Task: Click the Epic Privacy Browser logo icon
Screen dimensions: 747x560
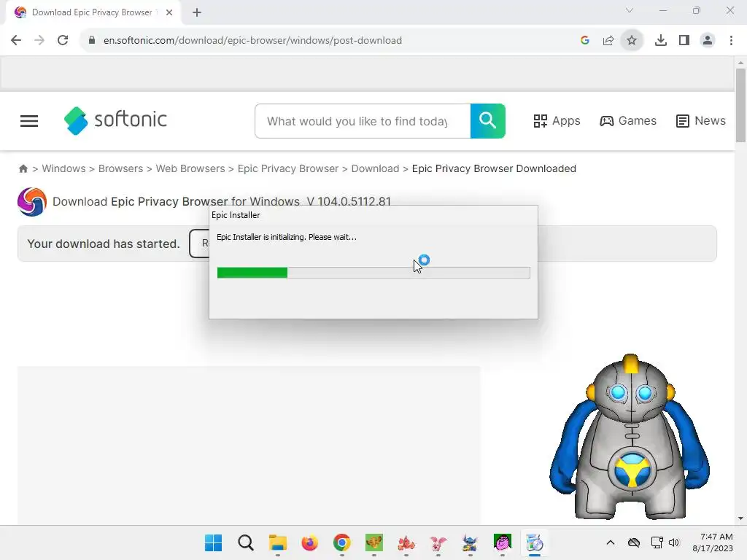Action: pyautogui.click(x=32, y=202)
